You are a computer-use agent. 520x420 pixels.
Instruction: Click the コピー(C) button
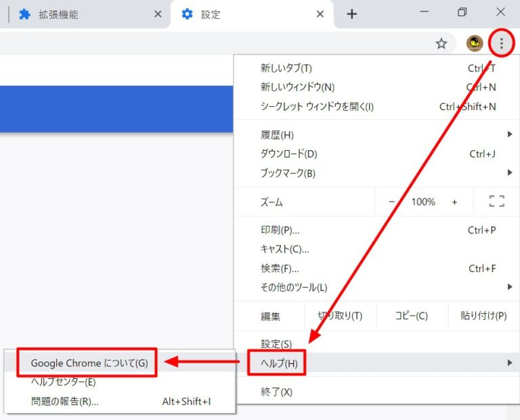[412, 316]
